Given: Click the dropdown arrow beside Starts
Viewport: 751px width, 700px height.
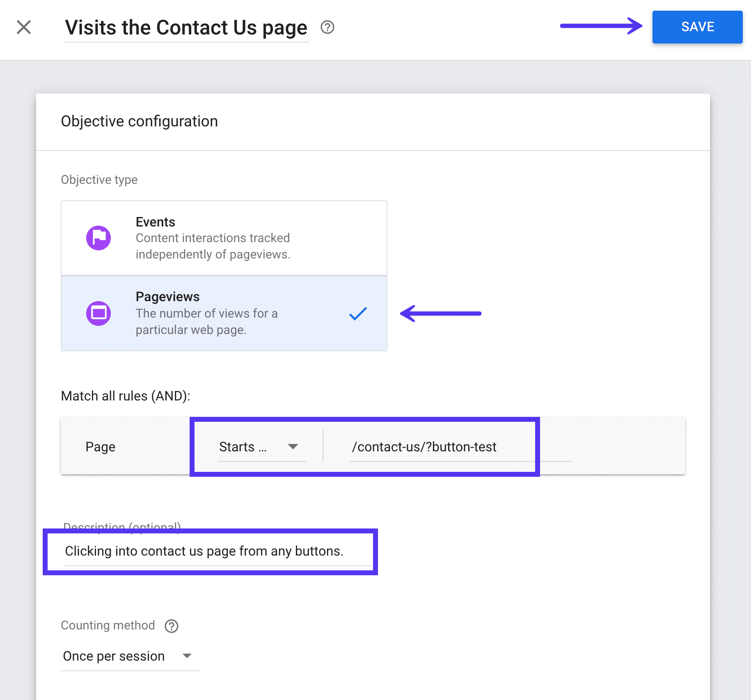Looking at the screenshot, I should (293, 446).
